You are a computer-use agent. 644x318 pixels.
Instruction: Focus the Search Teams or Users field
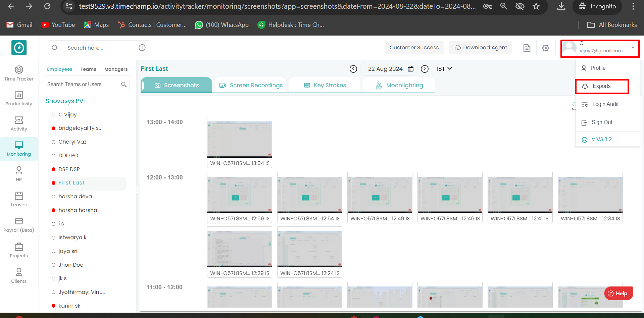[86, 85]
